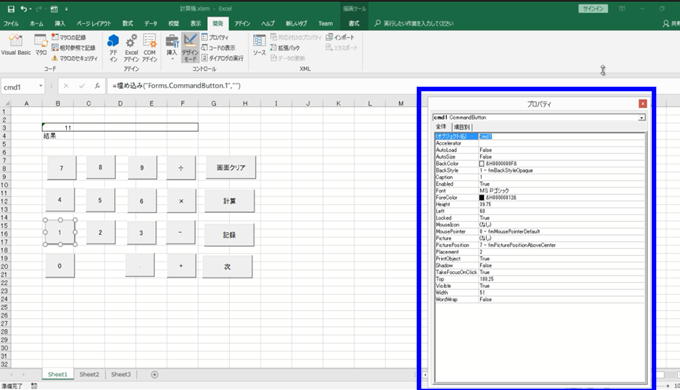
Task: Switch to Sheet3 tab
Action: coord(121,374)
